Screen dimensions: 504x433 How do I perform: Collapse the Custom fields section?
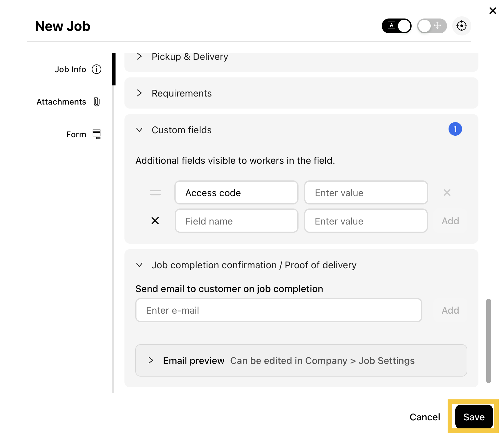139,130
